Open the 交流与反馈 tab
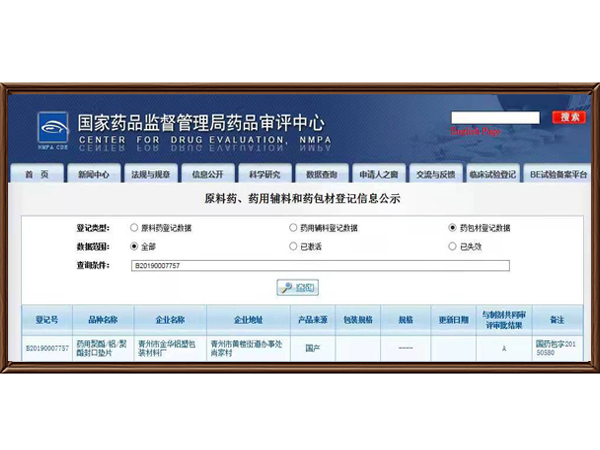This screenshot has height=450, width=600. [x=436, y=174]
